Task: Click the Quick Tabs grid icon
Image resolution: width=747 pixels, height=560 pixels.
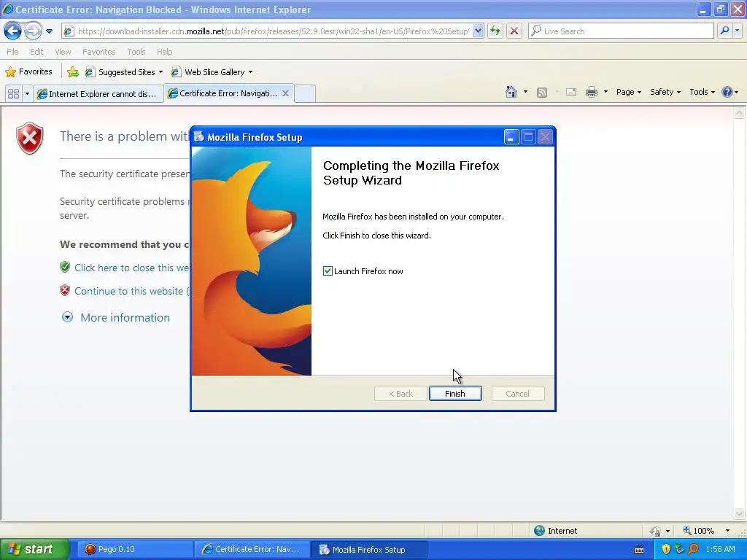Action: click(13, 93)
